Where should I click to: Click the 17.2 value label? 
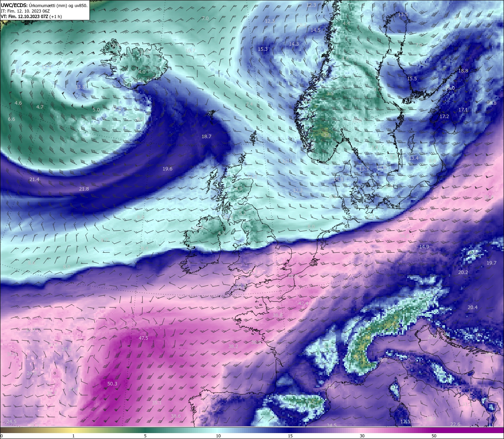pos(444,117)
